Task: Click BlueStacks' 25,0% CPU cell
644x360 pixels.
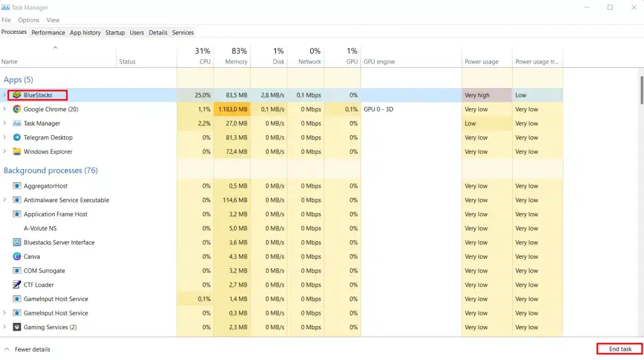Action: 195,95
